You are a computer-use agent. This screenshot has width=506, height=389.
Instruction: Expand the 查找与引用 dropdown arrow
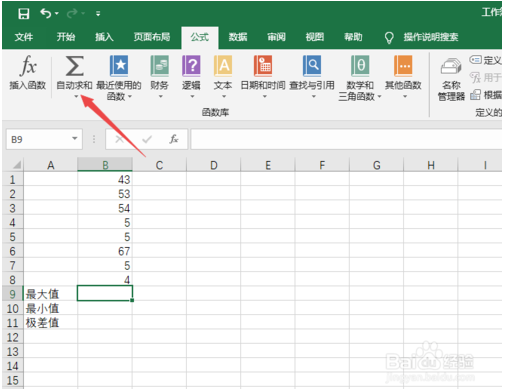click(313, 97)
